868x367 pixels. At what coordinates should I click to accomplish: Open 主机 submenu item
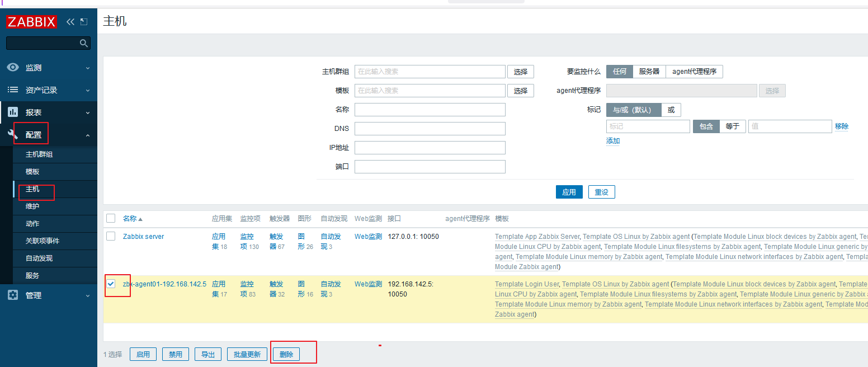click(x=55, y=189)
